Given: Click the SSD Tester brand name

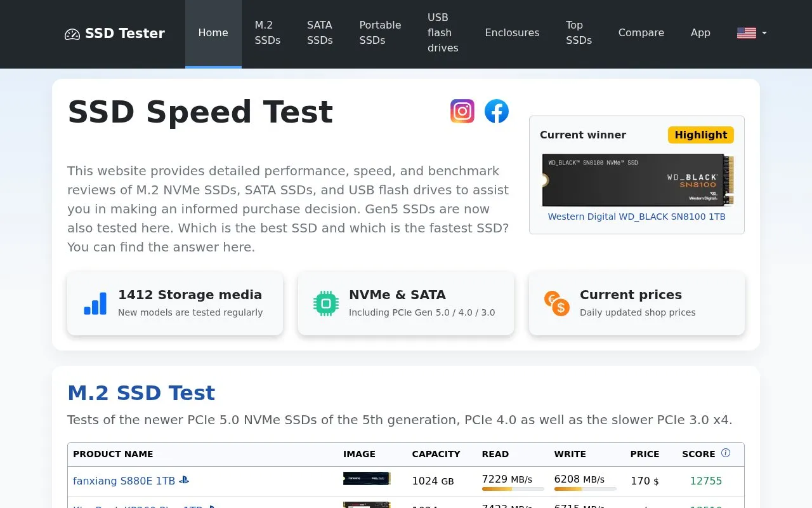Looking at the screenshot, I should tap(125, 34).
